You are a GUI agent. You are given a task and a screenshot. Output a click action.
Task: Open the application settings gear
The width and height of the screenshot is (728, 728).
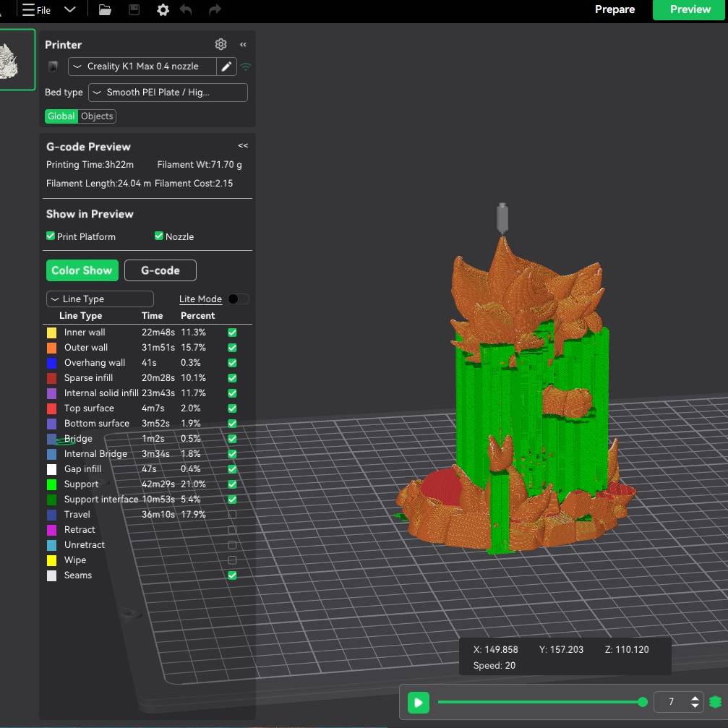163,10
